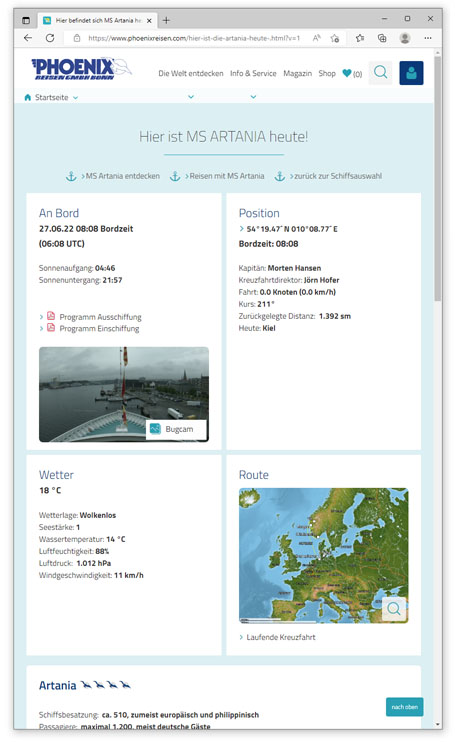Viewport: 455px width, 742px height.
Task: Open Die Welt entdecken menu
Action: (x=191, y=73)
